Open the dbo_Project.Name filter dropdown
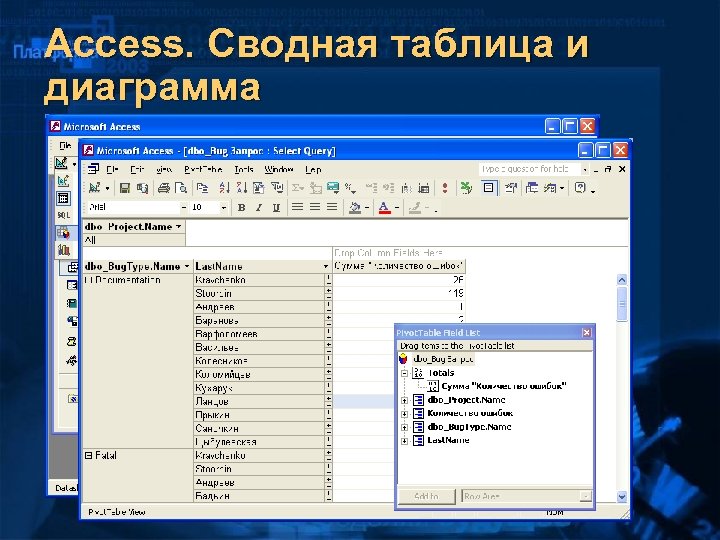The height and width of the screenshot is (540, 720). (179, 227)
